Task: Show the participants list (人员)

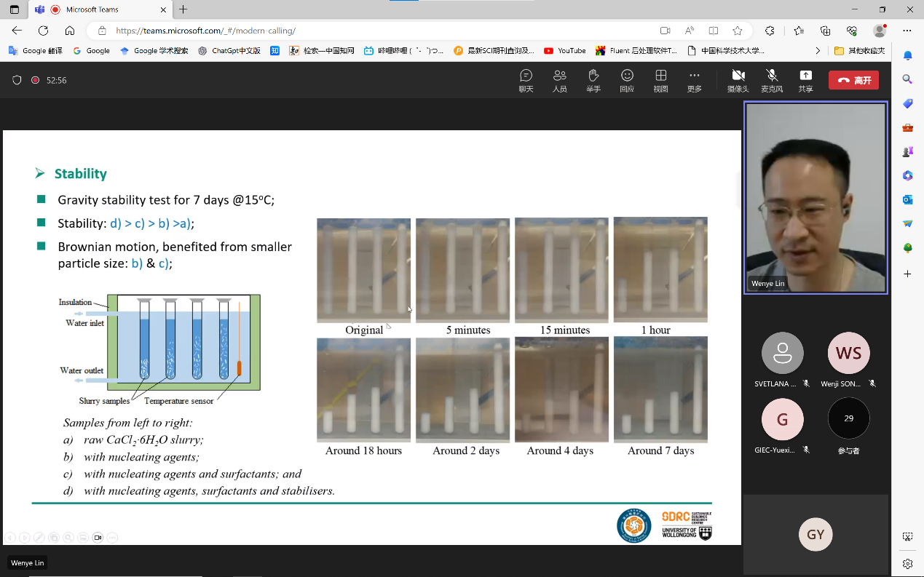Action: tap(559, 80)
